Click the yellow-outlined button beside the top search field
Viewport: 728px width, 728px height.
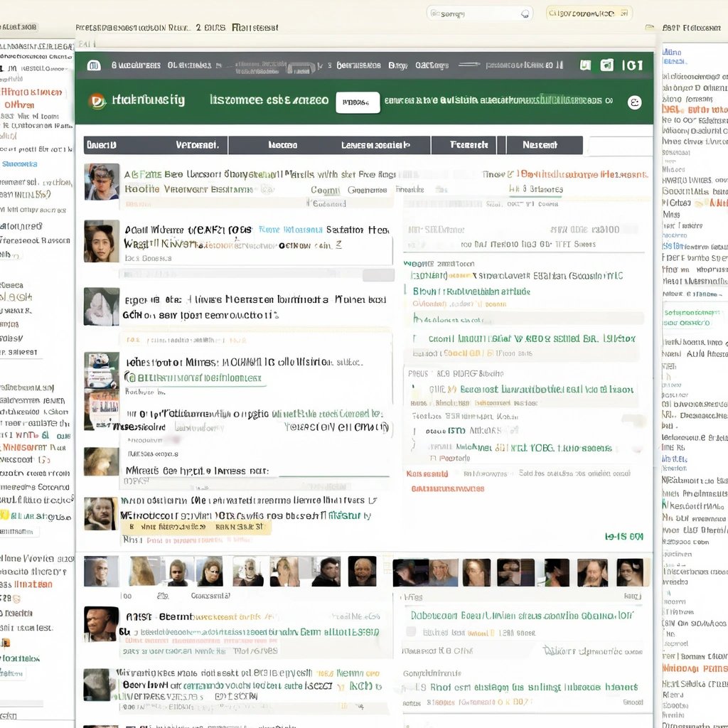click(588, 13)
